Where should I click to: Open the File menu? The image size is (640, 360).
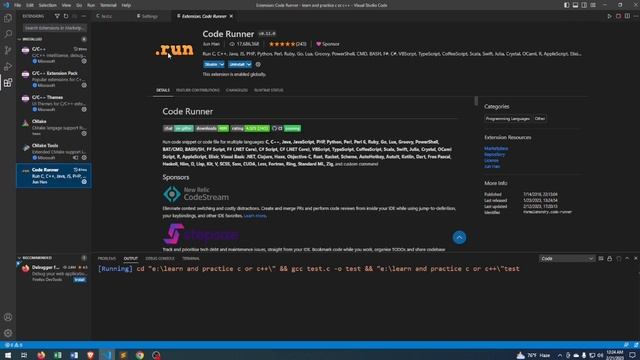pos(18,5)
